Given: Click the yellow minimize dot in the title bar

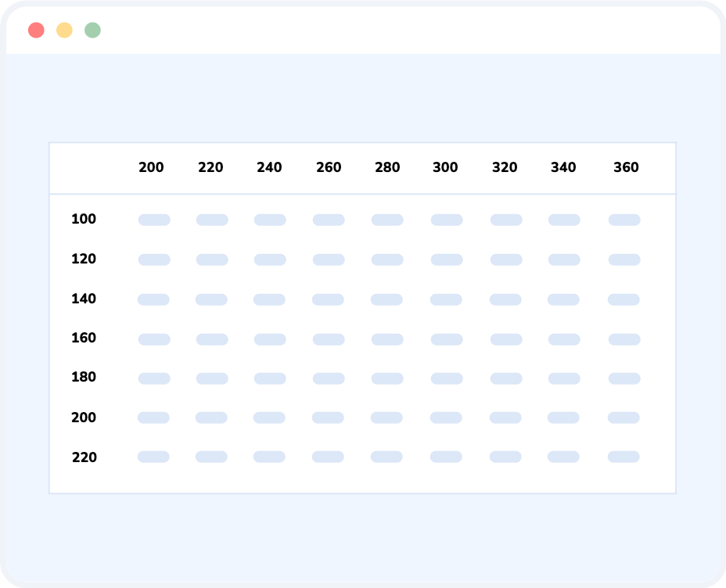Looking at the screenshot, I should click(64, 30).
